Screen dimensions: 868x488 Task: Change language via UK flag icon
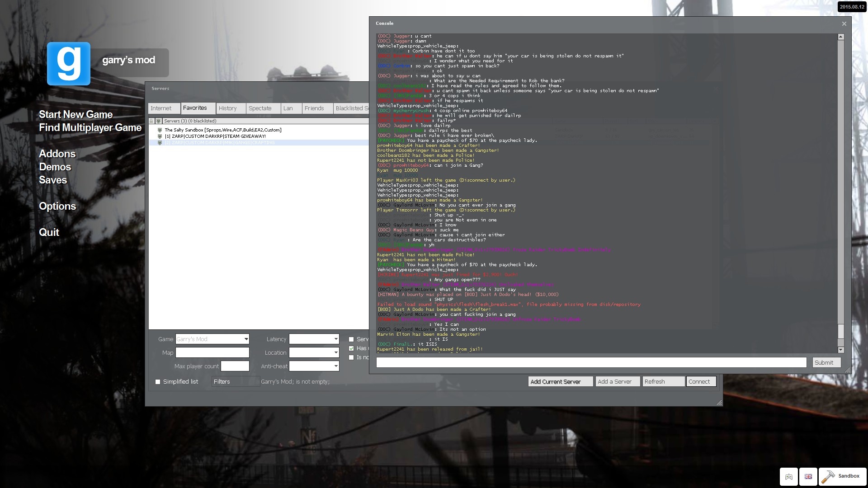point(808,476)
